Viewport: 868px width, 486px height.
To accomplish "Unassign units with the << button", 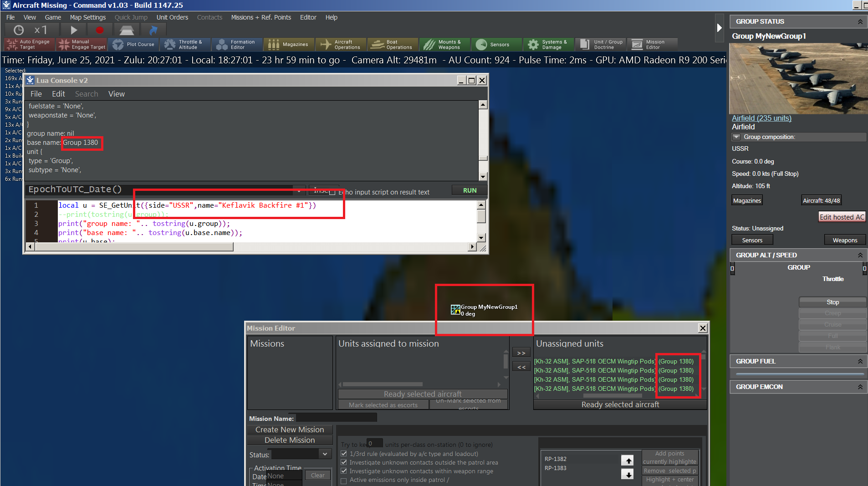I will click(x=521, y=367).
